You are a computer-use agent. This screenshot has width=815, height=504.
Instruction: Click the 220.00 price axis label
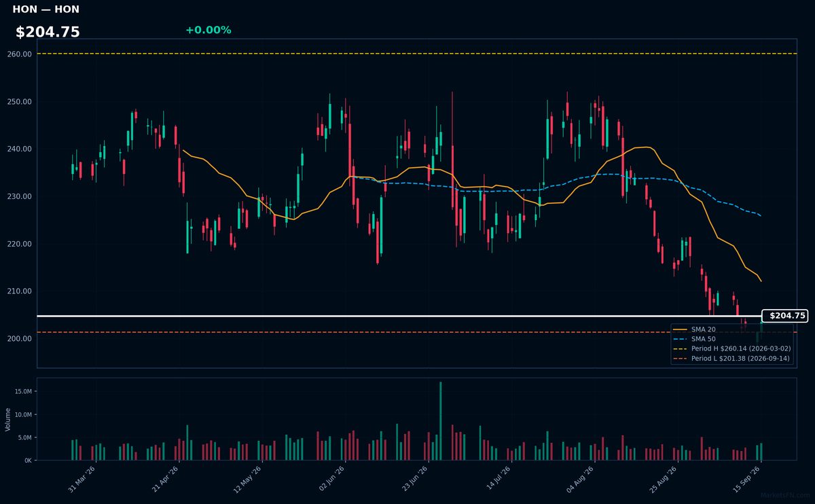(x=20, y=244)
